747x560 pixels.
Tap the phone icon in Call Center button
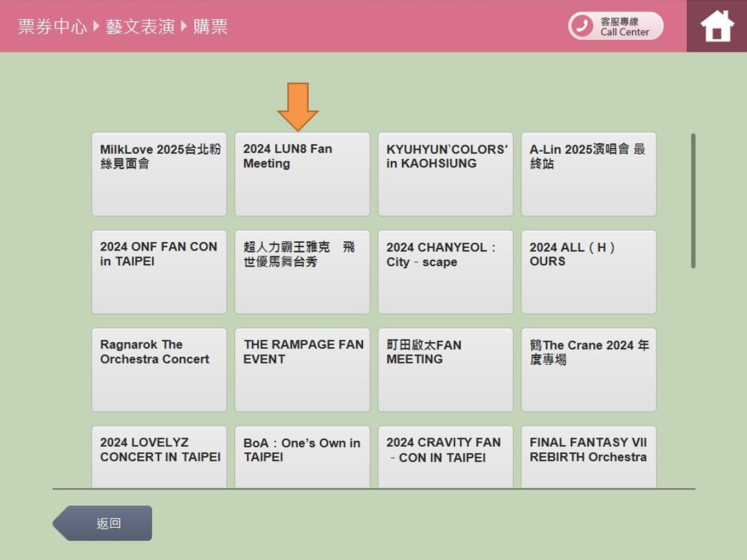[582, 26]
